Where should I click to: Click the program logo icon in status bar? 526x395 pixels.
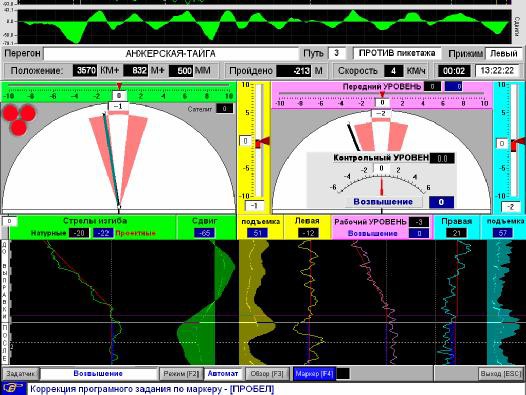click(13, 389)
